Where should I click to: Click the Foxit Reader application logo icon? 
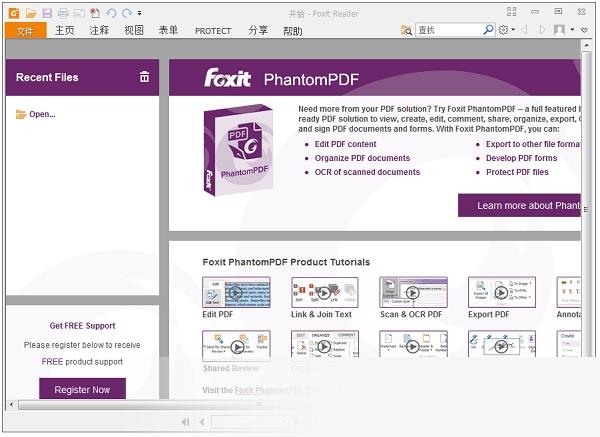pos(14,13)
